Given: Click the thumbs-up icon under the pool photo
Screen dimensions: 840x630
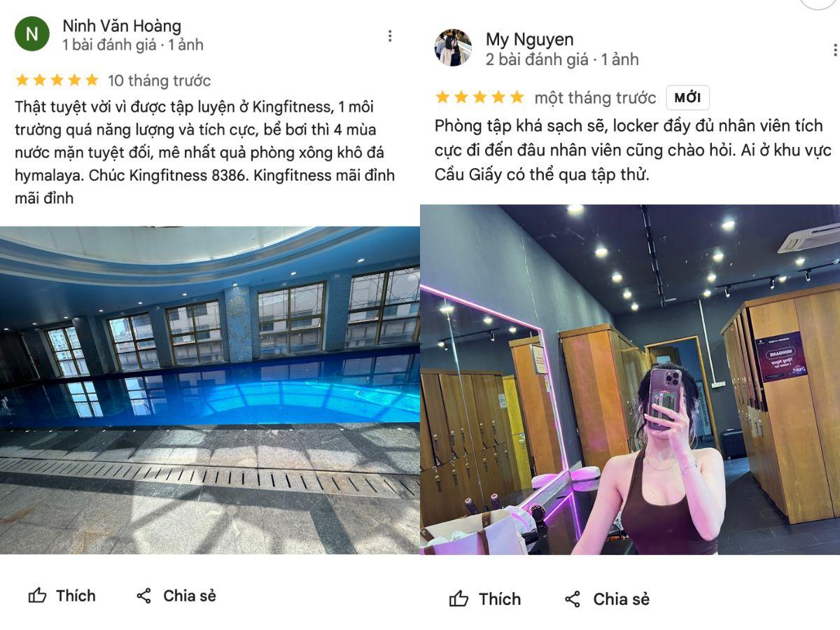Looking at the screenshot, I should coord(37,596).
